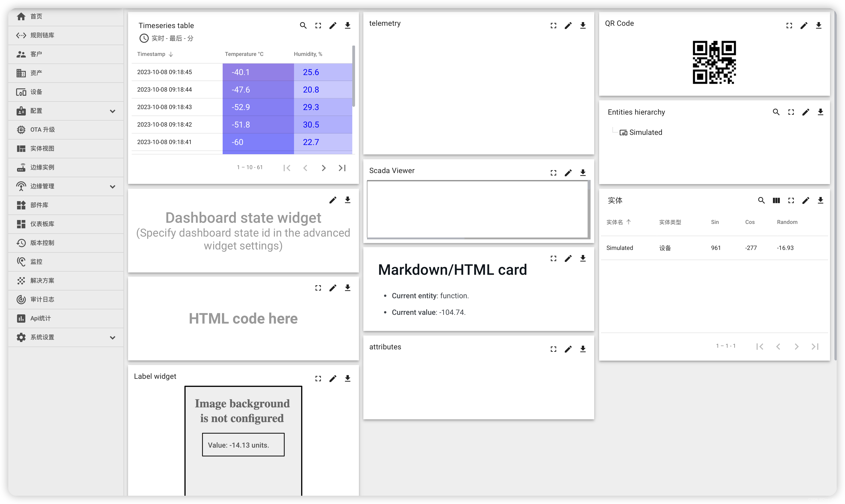This screenshot has height=504, width=845.
Task: Open columns-to-display selector in 实体 widget
Action: pos(776,200)
